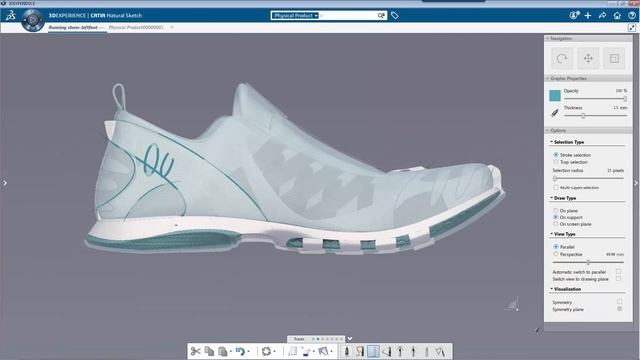Click the teal stroke color swatch
640x360 pixels.
(555, 96)
